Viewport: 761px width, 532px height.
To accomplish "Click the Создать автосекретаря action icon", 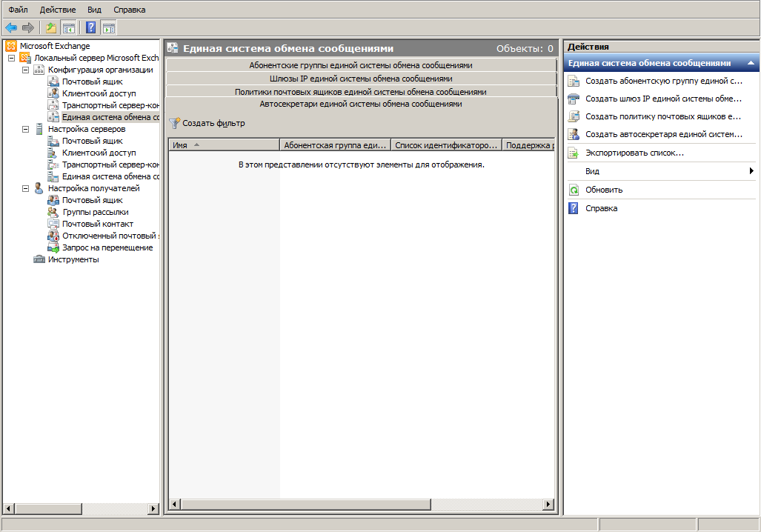I will point(574,134).
